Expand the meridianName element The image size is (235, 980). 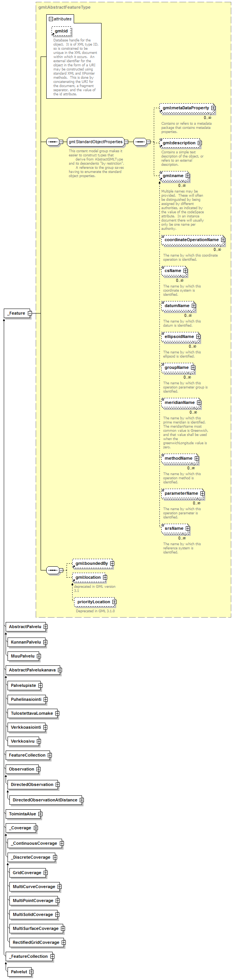pyautogui.click(x=199, y=402)
